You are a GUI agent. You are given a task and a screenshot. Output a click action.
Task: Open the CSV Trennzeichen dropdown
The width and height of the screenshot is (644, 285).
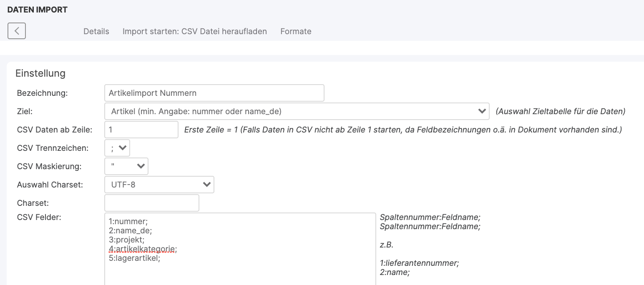tap(117, 148)
